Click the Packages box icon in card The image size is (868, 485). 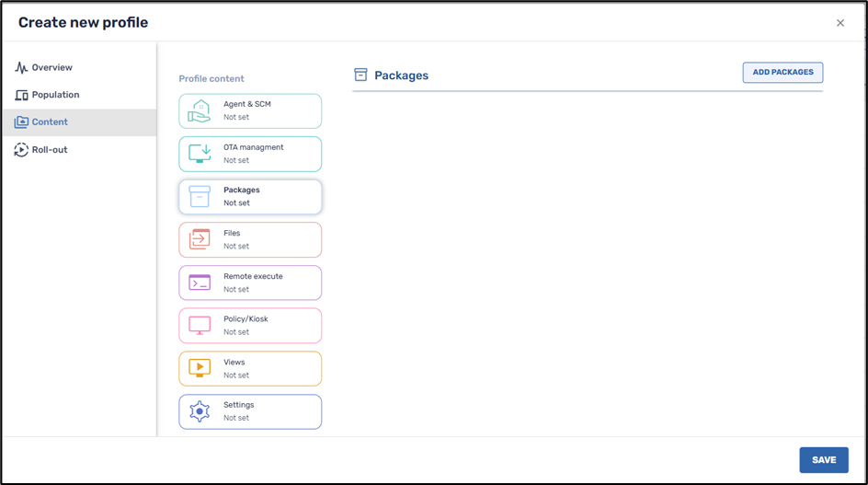[200, 197]
